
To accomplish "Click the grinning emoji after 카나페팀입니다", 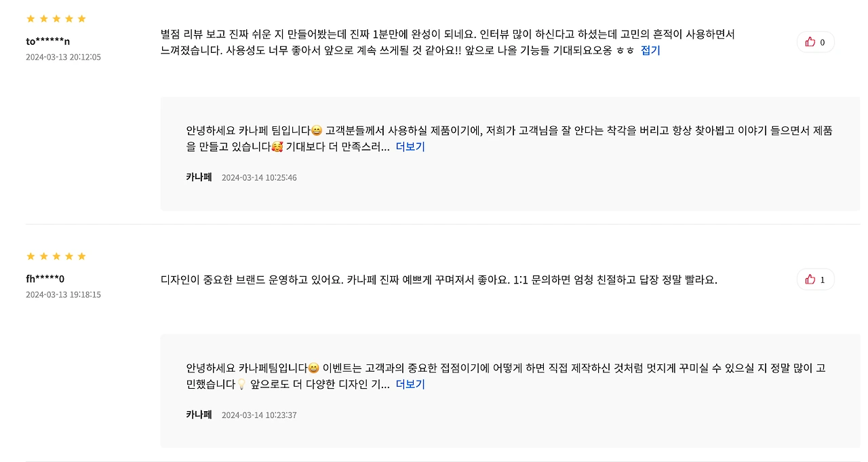I will [313, 368].
